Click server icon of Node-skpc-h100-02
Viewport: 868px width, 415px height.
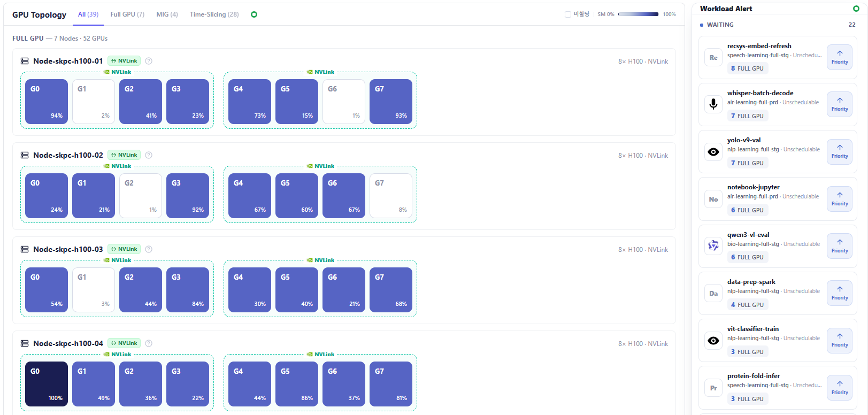(x=25, y=155)
